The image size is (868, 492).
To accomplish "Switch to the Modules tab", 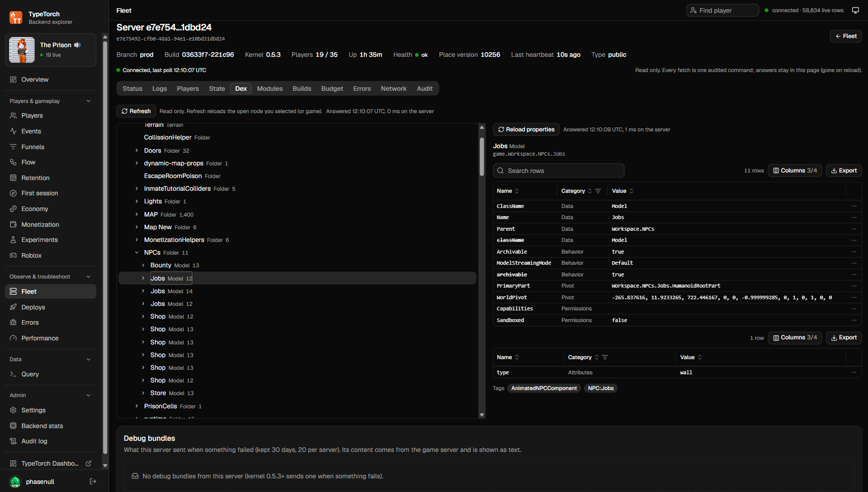I will pos(269,89).
